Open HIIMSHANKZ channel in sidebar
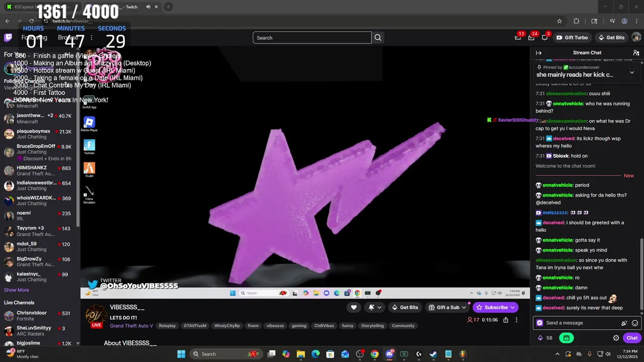 (x=38, y=170)
